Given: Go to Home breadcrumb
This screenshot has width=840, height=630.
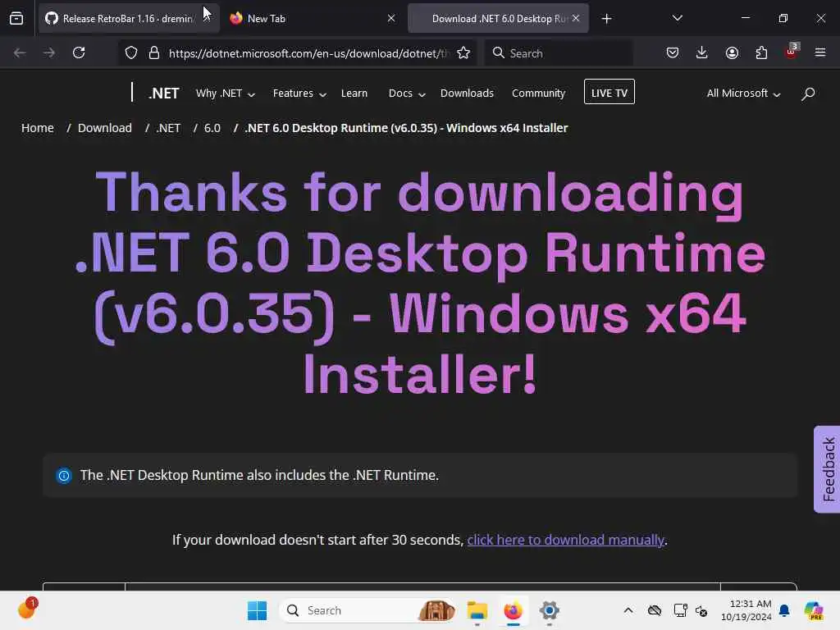Looking at the screenshot, I should (38, 128).
